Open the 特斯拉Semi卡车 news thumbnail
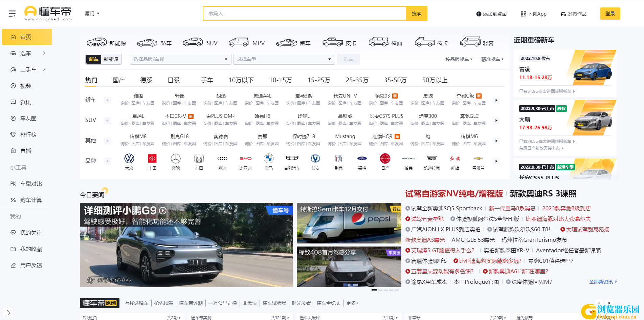This screenshot has height=320, width=644. pos(349,223)
